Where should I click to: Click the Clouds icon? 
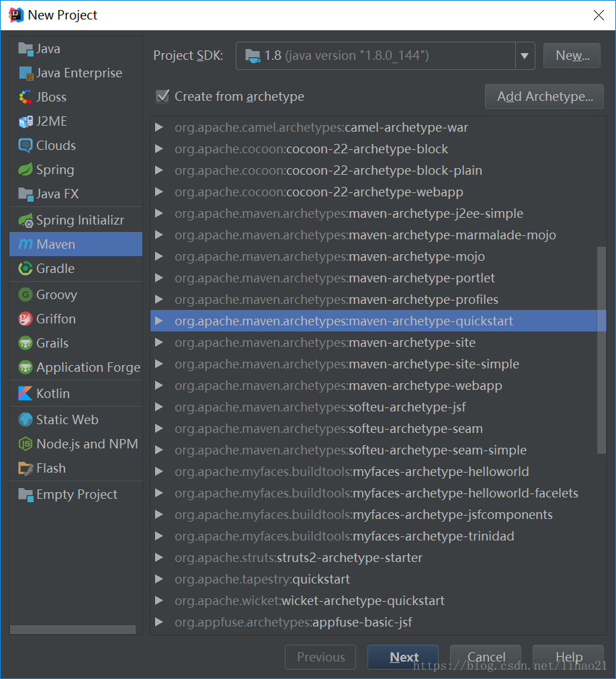26,146
